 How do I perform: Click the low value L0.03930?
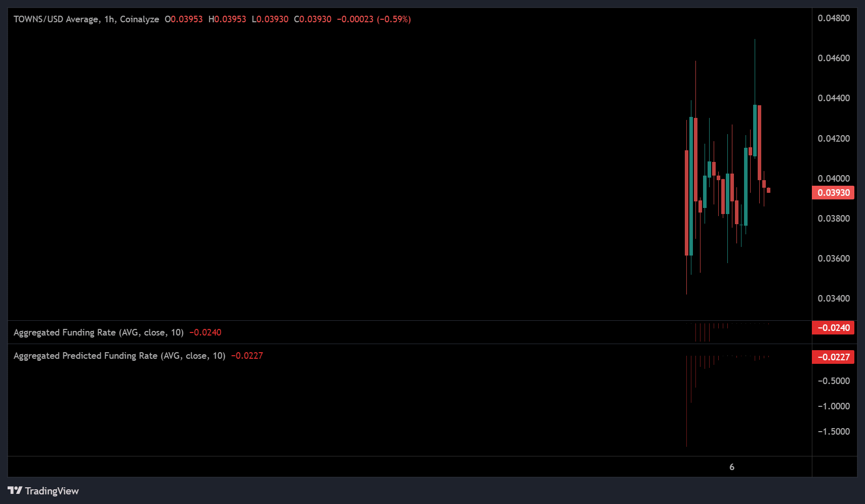[x=270, y=19]
